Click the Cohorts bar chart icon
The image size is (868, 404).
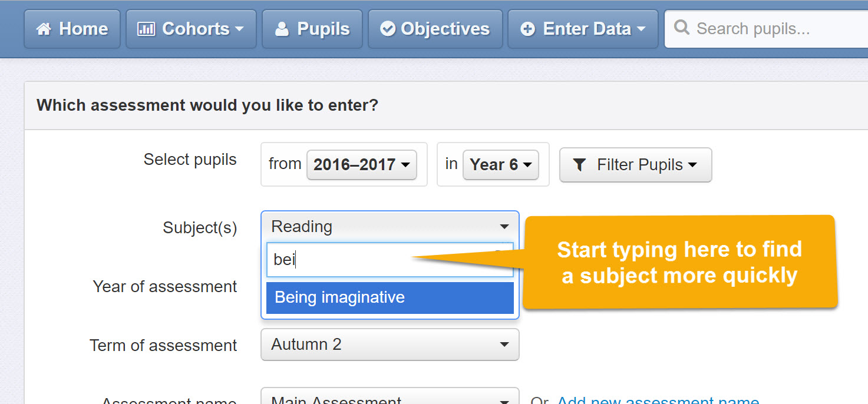146,29
